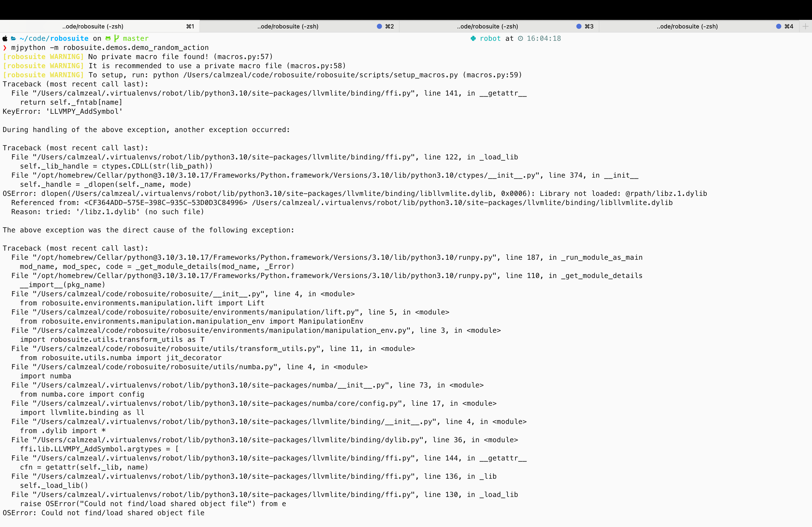Click the Python logo next to robot virtualenv
The width and height of the screenshot is (812, 527).
pos(474,39)
